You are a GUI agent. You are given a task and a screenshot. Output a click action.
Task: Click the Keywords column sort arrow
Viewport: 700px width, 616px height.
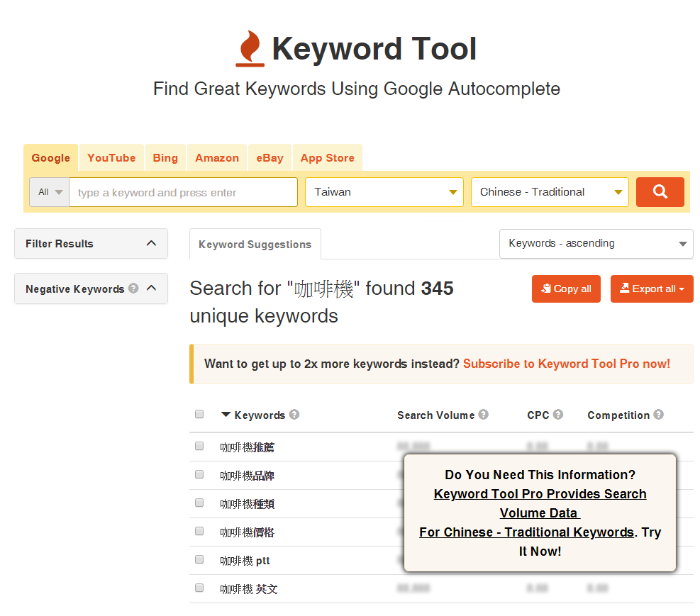click(226, 415)
